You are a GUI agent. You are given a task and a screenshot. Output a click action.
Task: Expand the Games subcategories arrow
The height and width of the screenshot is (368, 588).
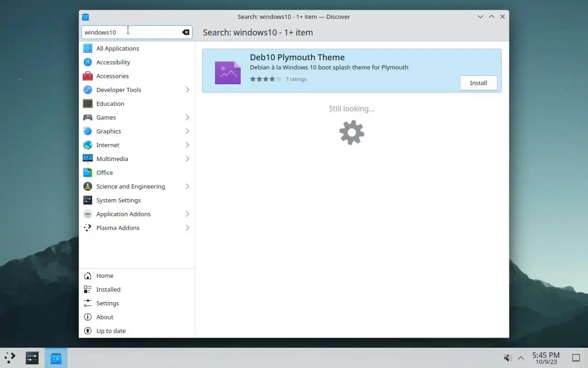click(x=187, y=117)
